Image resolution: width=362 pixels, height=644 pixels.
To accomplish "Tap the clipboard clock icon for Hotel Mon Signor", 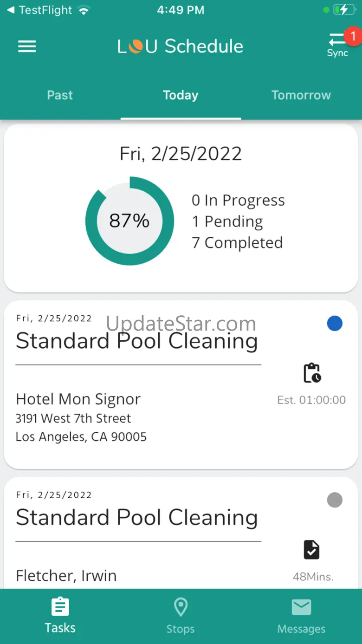I will (x=312, y=372).
